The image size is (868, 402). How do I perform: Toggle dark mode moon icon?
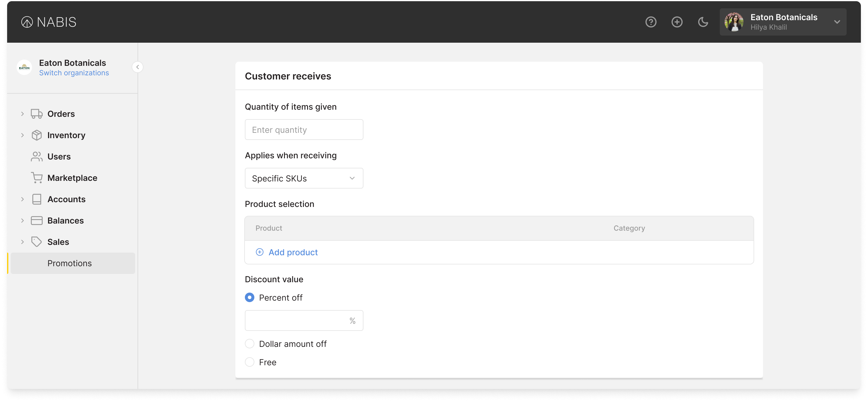point(703,22)
